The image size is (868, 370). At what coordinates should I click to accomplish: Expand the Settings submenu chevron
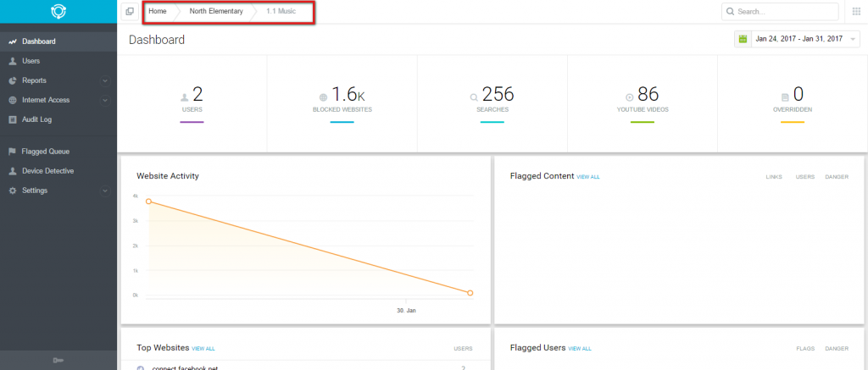(x=105, y=191)
